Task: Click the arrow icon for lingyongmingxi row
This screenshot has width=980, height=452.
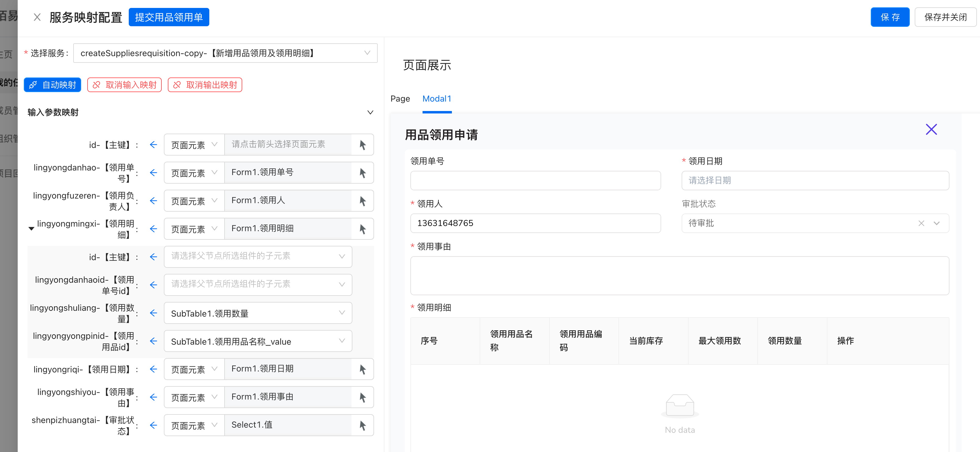Action: 153,229
